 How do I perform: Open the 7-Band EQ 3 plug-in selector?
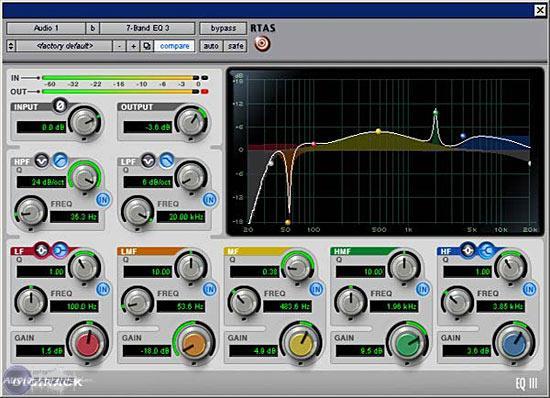coord(147,28)
